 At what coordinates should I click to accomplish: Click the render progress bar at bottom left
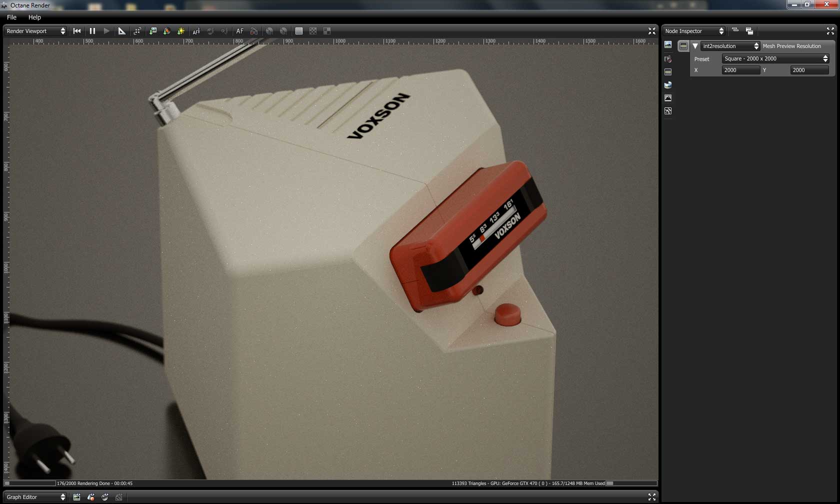click(x=30, y=483)
